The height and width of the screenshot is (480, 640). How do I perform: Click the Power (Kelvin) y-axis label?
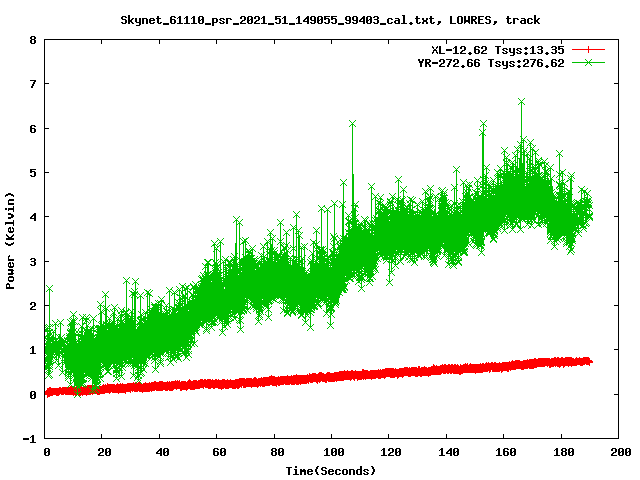pyautogui.click(x=11, y=240)
